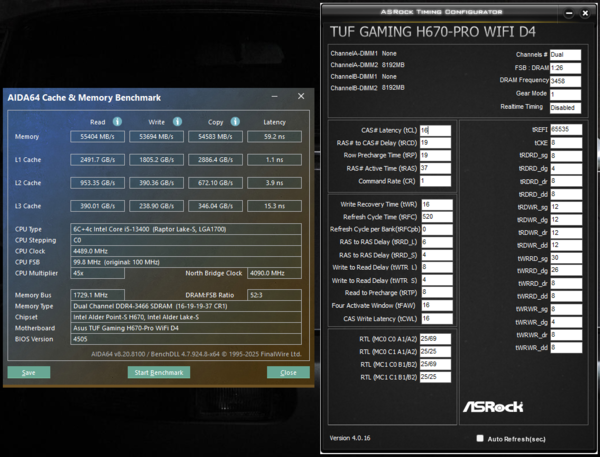Click the Four Activate Window (tFAW) field
The width and height of the screenshot is (600, 457).
437,305
